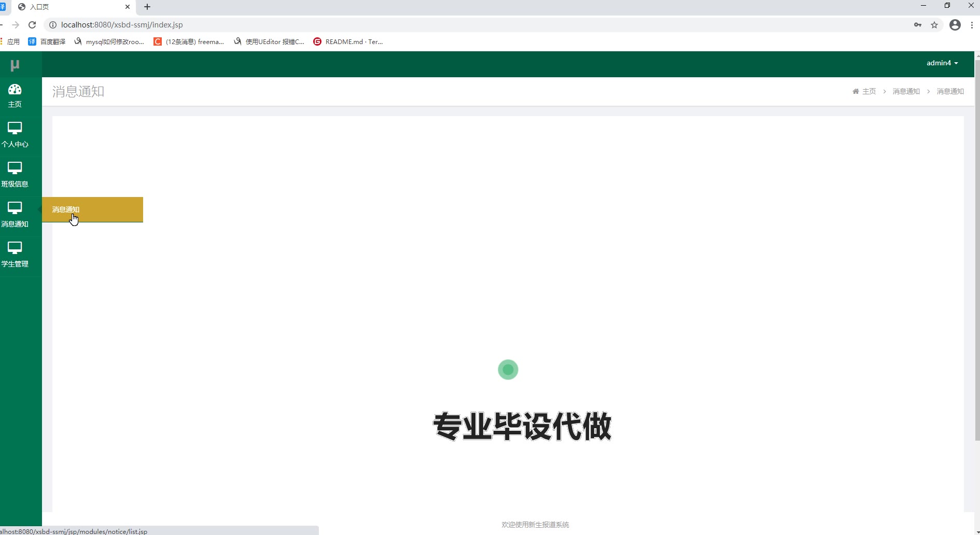Viewport: 980px width, 535px height.
Task: Open the saved passwords key icon
Action: (x=918, y=25)
